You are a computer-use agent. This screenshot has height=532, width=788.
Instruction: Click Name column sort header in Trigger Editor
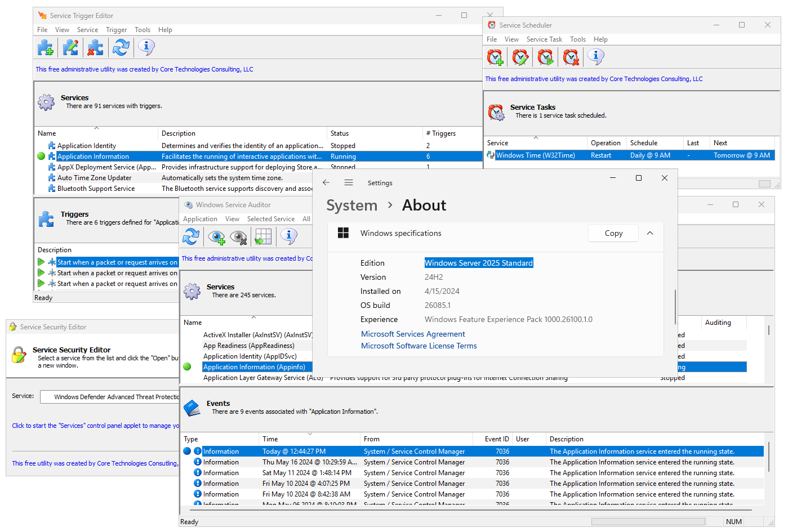point(96,133)
